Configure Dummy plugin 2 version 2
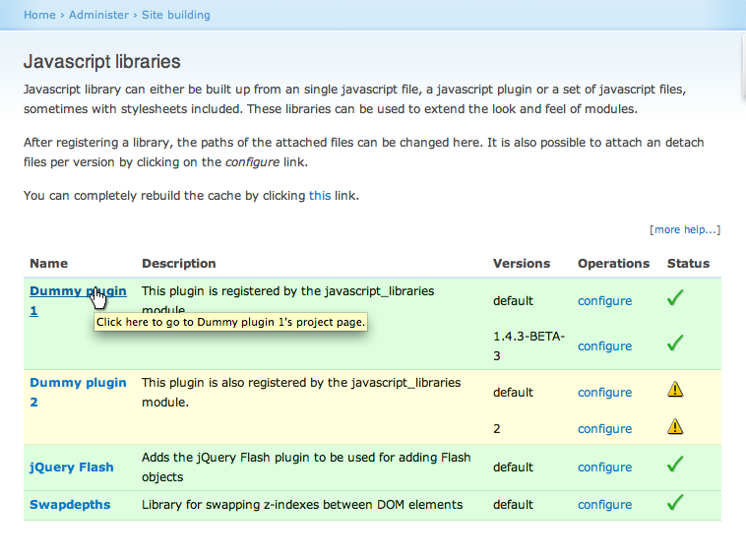Image resolution: width=746 pixels, height=560 pixels. coord(604,429)
